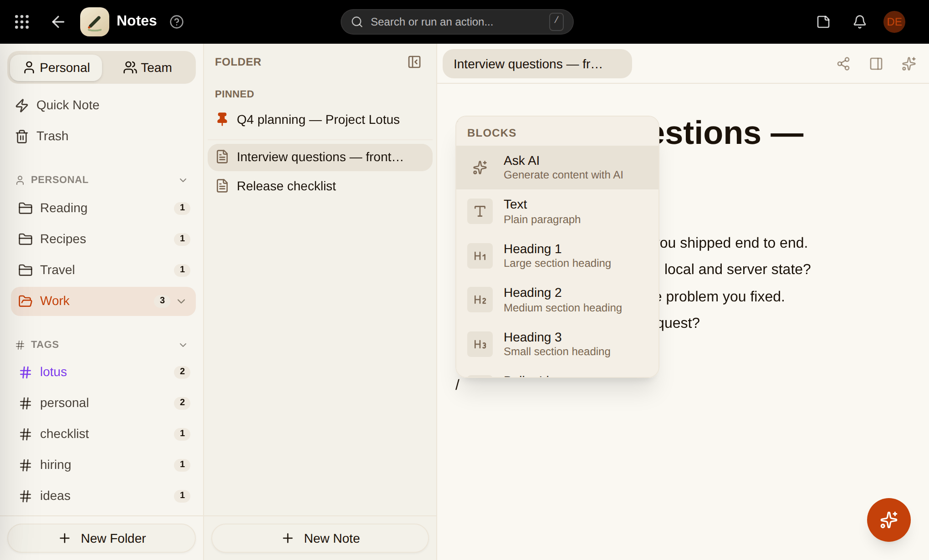Click the share icon for the note
Viewport: 929px width, 560px height.
pos(843,64)
